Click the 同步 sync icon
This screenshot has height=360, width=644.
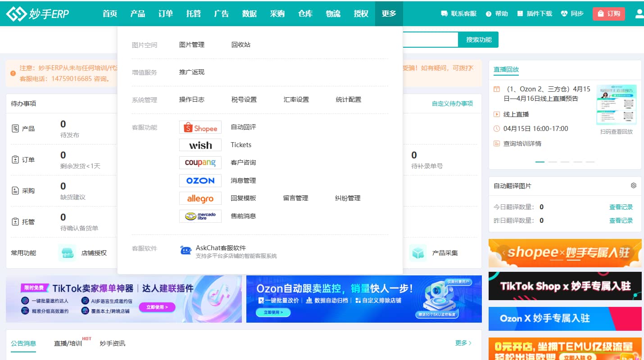(564, 13)
